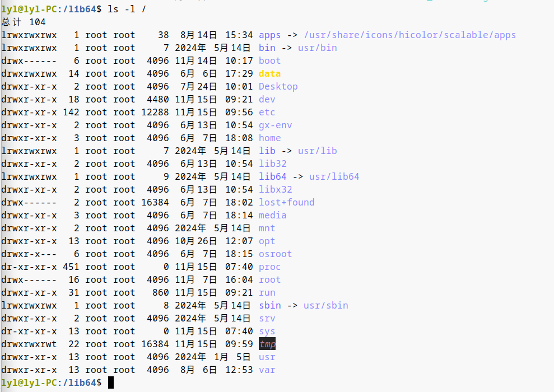Click the 'dev' directory name
The image size is (554, 392).
(267, 99)
